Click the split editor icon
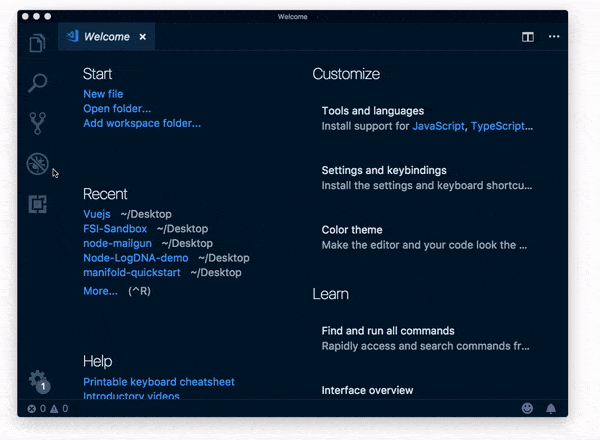600x440 pixels. 528,37
